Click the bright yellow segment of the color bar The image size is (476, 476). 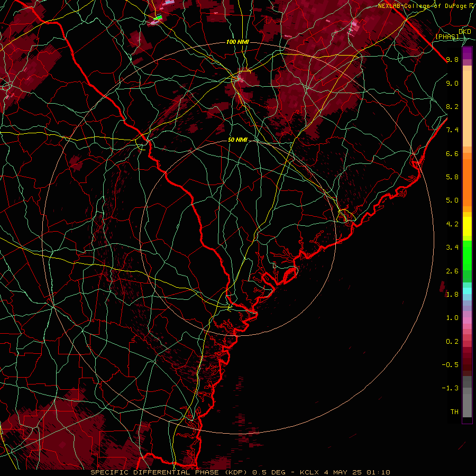(x=467, y=226)
